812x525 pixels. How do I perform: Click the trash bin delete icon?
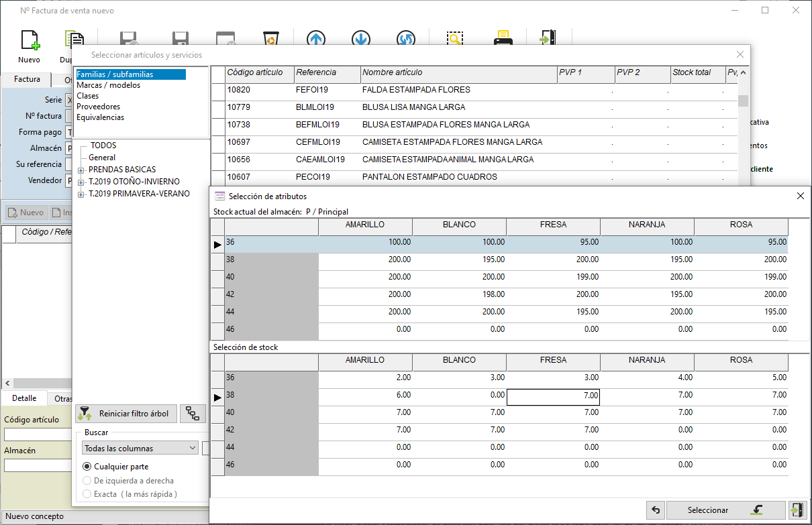coord(270,39)
